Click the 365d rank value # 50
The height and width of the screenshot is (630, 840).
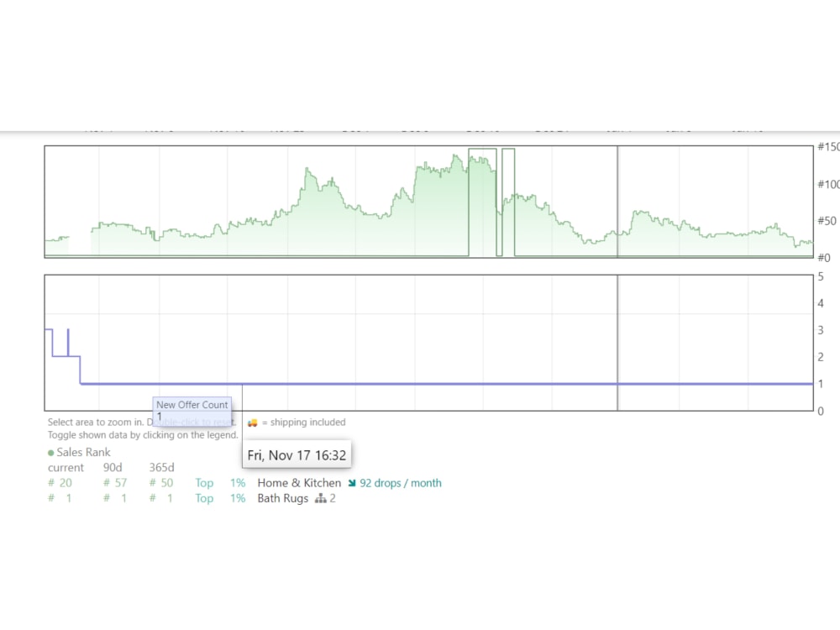161,483
